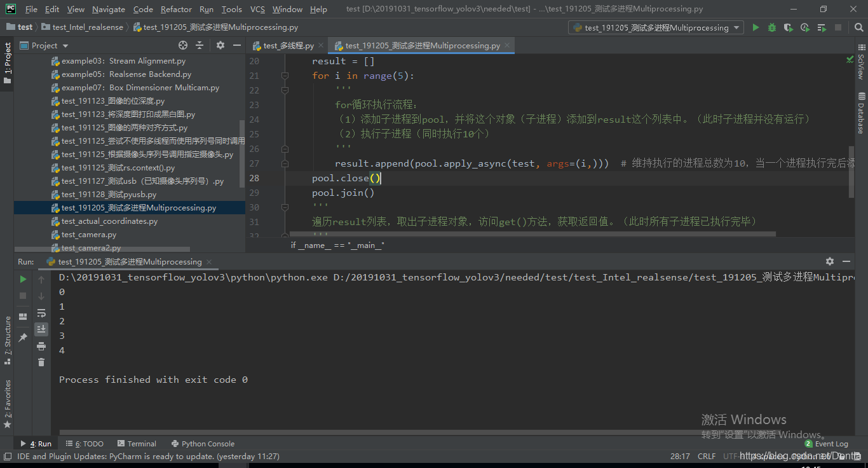Run the current configuration from the top toolbar
The height and width of the screenshot is (468, 868).
point(756,27)
